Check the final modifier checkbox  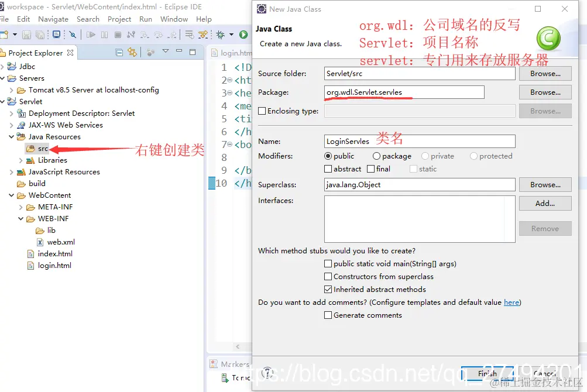[370, 169]
